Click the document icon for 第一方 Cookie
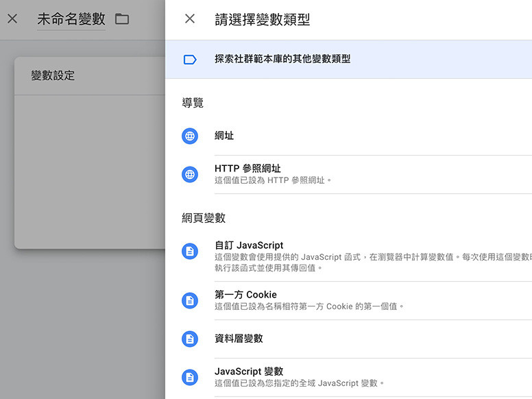 click(190, 300)
